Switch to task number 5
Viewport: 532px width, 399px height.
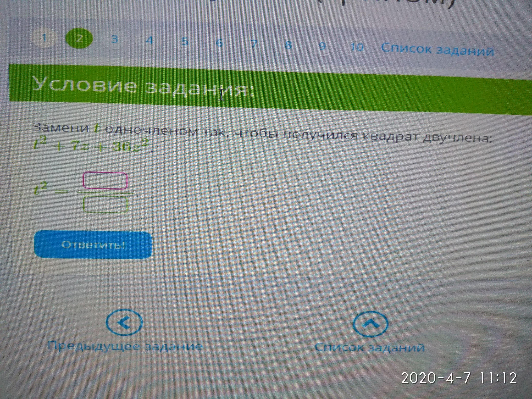[184, 42]
